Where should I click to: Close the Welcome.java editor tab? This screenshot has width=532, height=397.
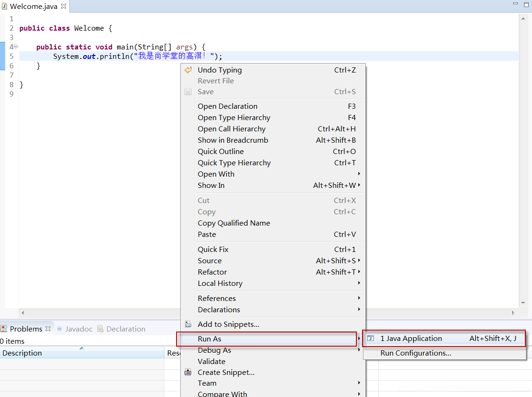pos(64,6)
